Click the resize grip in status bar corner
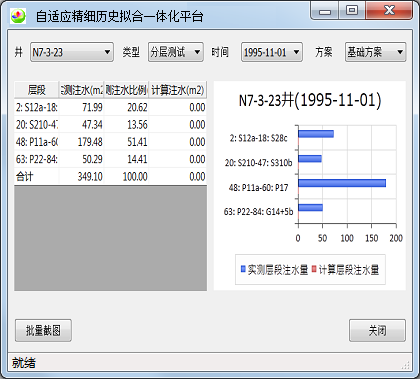420x380 pixels. 406,365
